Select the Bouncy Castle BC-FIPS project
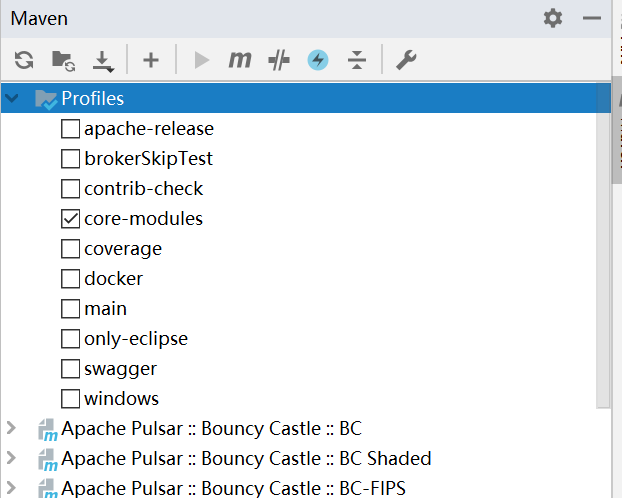622x498 pixels. (233, 488)
